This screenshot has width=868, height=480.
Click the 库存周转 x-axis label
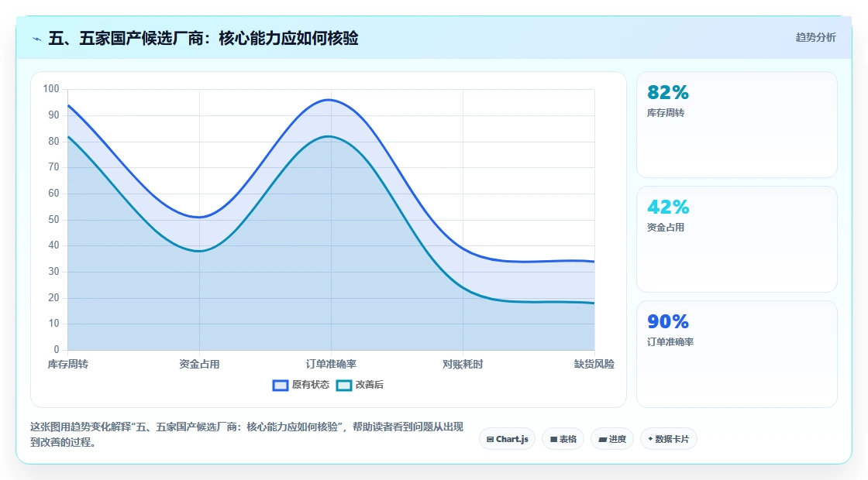67,365
